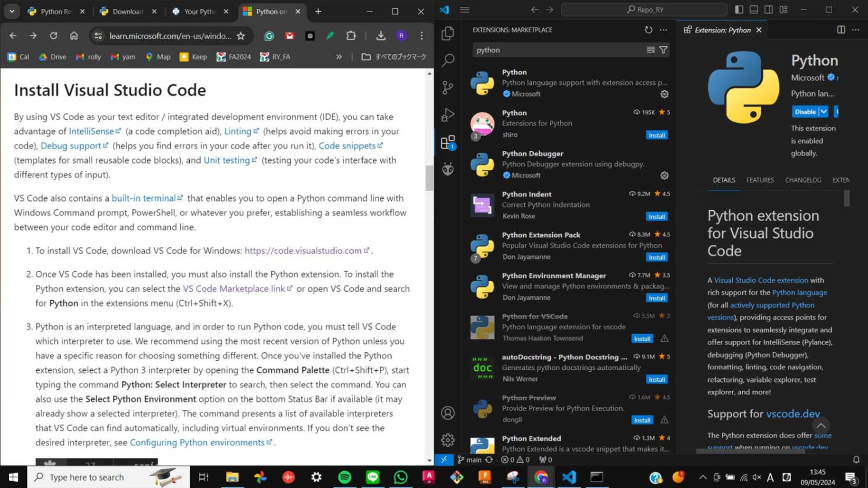This screenshot has height=488, width=868.
Task: Synchronize changes for the main branch
Action: click(x=489, y=460)
